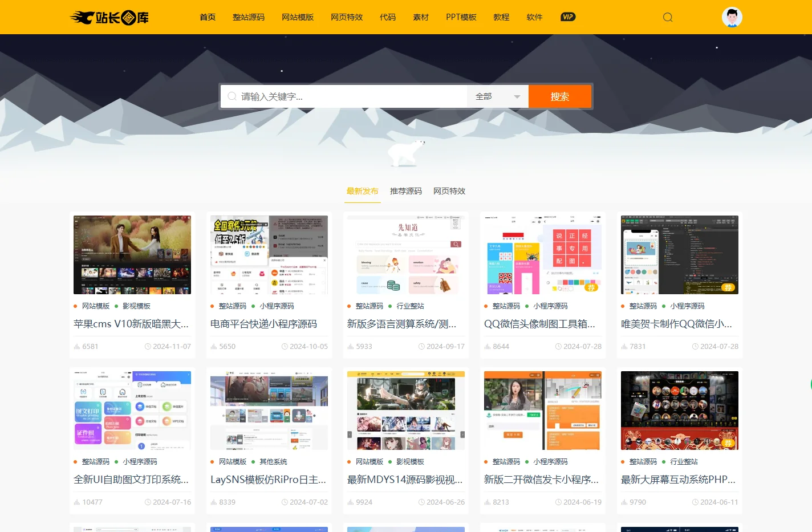Open 软件 navigation item
812x532 pixels.
tap(534, 17)
